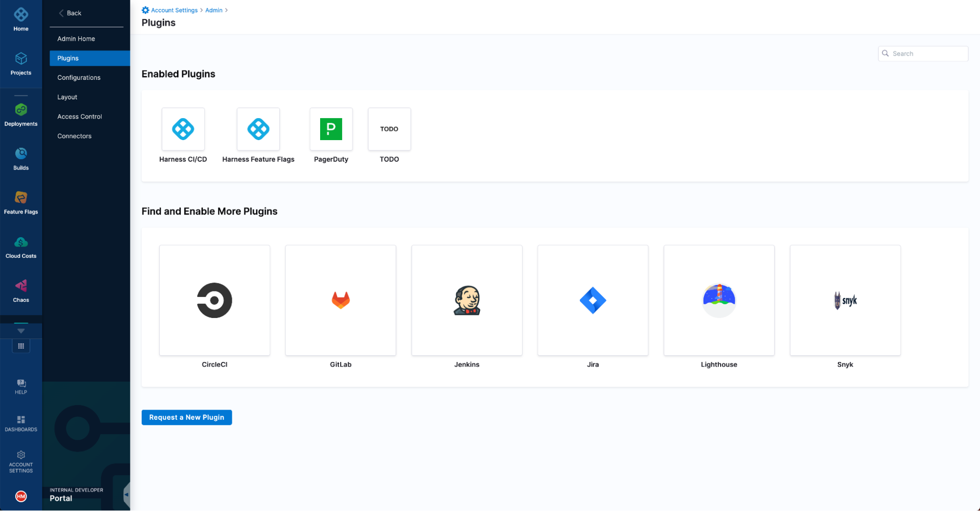Open the Chaos module in sidebar
This screenshot has height=511, width=980.
tap(21, 290)
